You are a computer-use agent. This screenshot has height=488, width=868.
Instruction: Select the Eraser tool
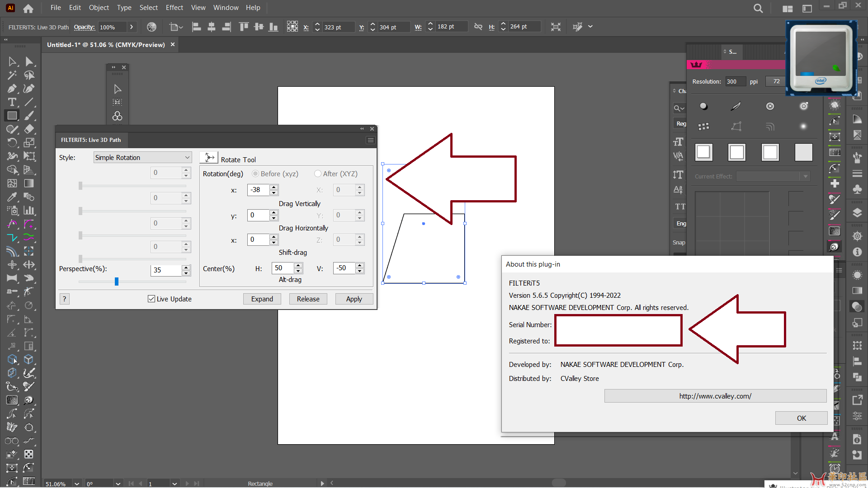(x=29, y=129)
